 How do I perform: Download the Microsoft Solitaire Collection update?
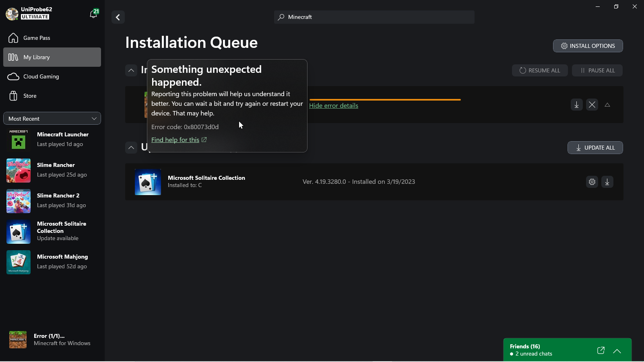click(607, 182)
